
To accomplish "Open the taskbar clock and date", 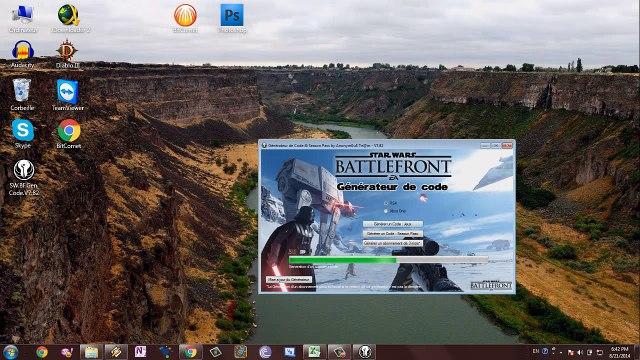I will coord(619,352).
